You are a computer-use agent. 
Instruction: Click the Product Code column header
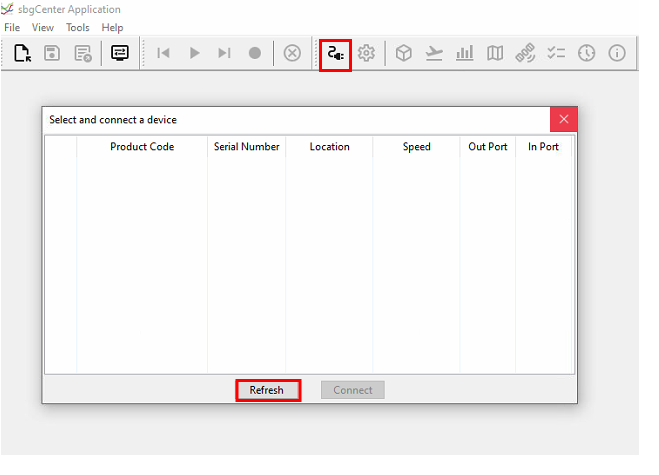click(x=142, y=147)
